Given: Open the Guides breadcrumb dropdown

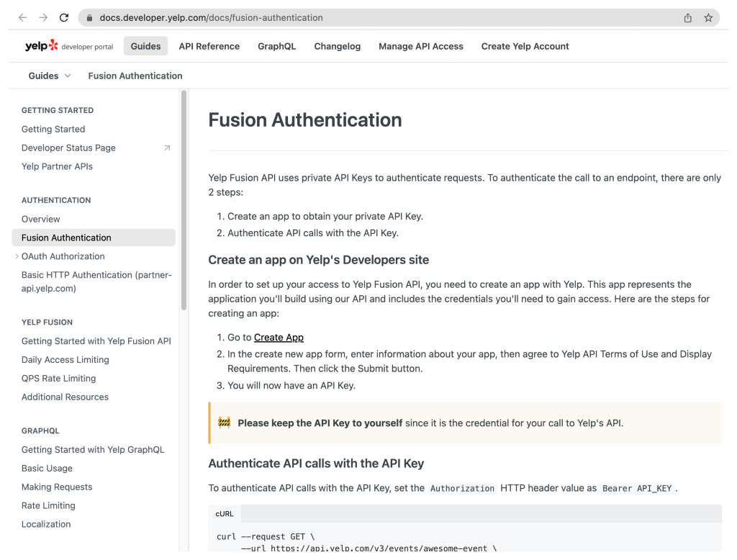Looking at the screenshot, I should click(50, 76).
